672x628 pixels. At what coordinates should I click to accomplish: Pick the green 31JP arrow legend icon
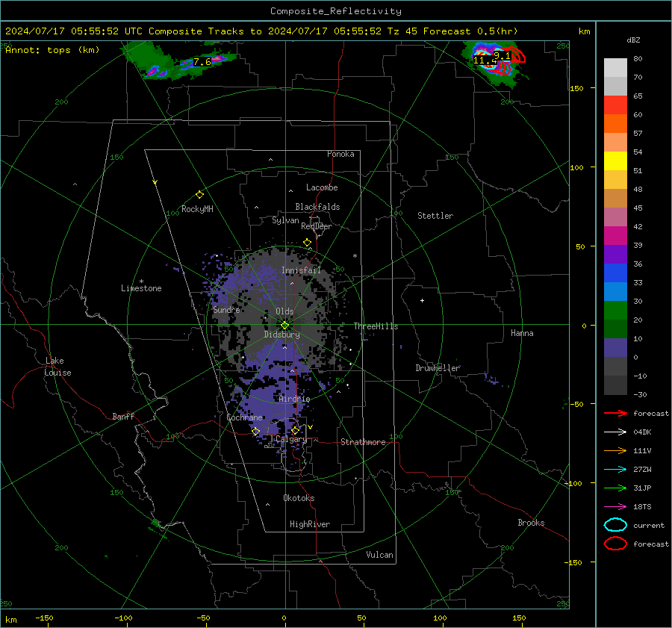click(x=615, y=488)
